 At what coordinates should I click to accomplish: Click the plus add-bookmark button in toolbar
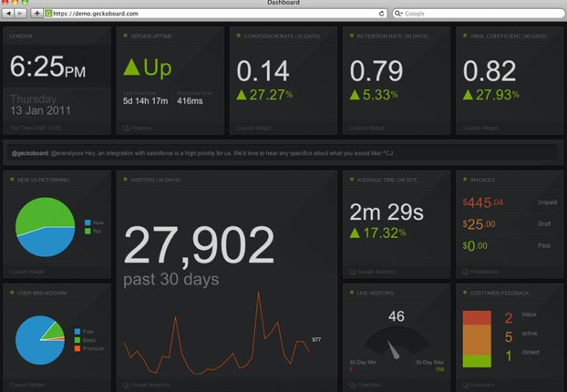pyautogui.click(x=36, y=14)
